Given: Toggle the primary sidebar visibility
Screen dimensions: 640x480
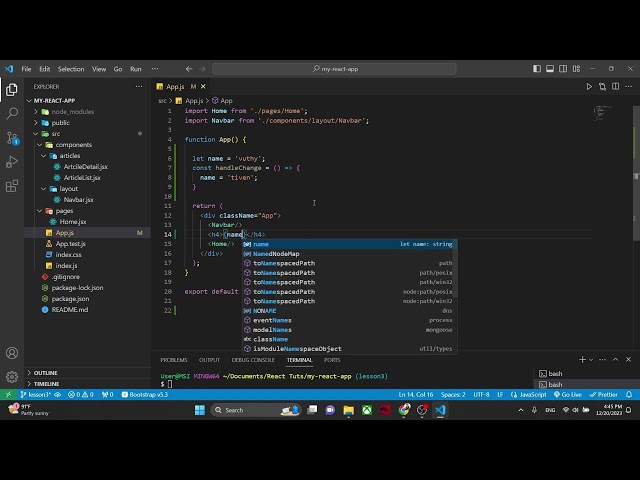Looking at the screenshot, I should pos(537,69).
